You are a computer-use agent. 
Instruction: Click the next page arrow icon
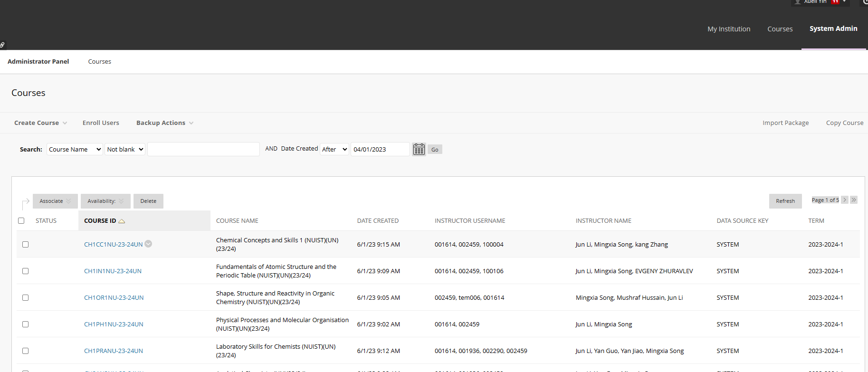[845, 200]
